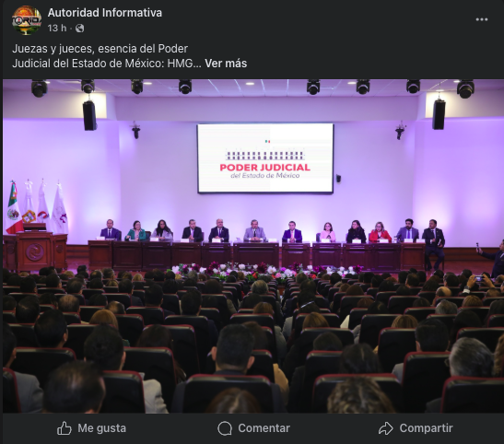This screenshot has width=504, height=444.
Task: Click the speech bubble Comentar icon
Action: click(225, 428)
